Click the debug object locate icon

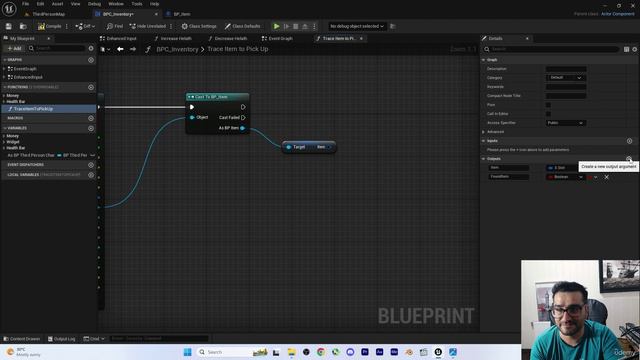(393, 26)
